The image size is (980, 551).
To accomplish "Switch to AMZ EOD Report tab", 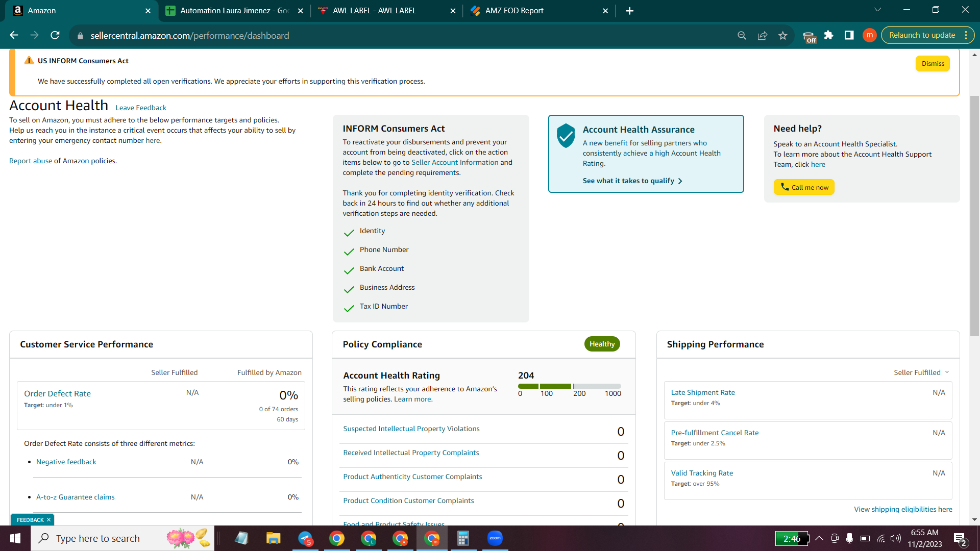I will [539, 11].
